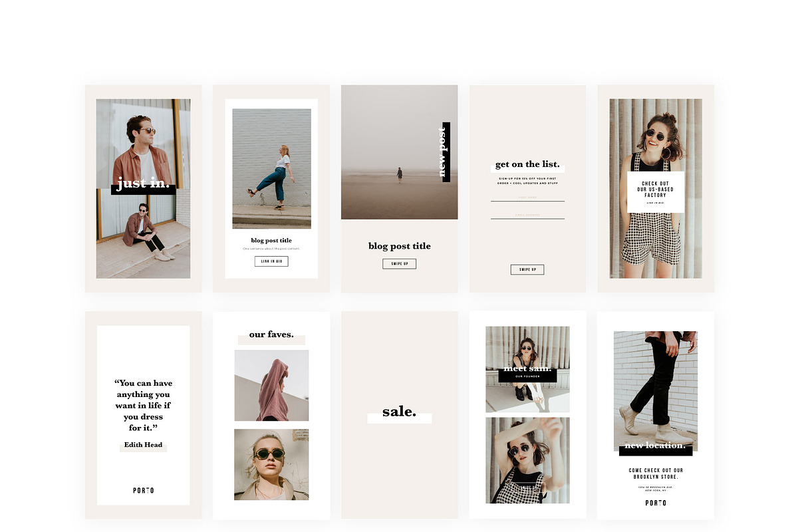Click the PORTO logo under the Brooklyn store address
Image resolution: width=798 pixels, height=532 pixels.
(656, 503)
